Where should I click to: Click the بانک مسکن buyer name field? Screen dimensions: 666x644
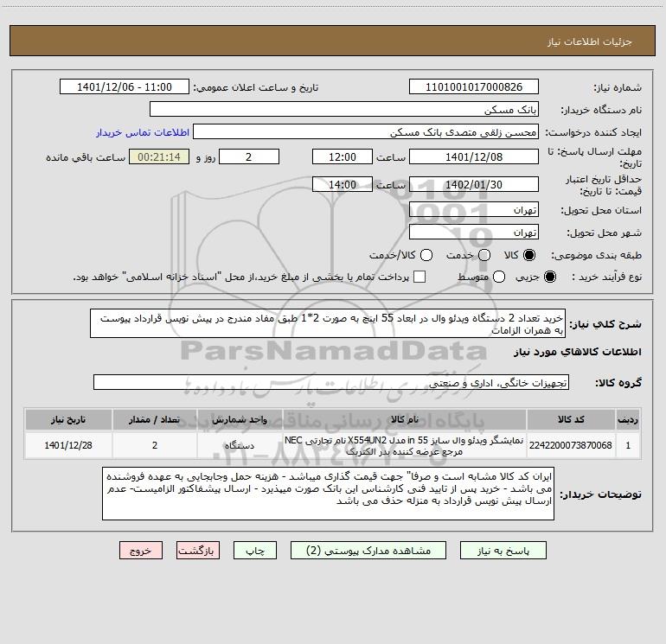coord(343,110)
